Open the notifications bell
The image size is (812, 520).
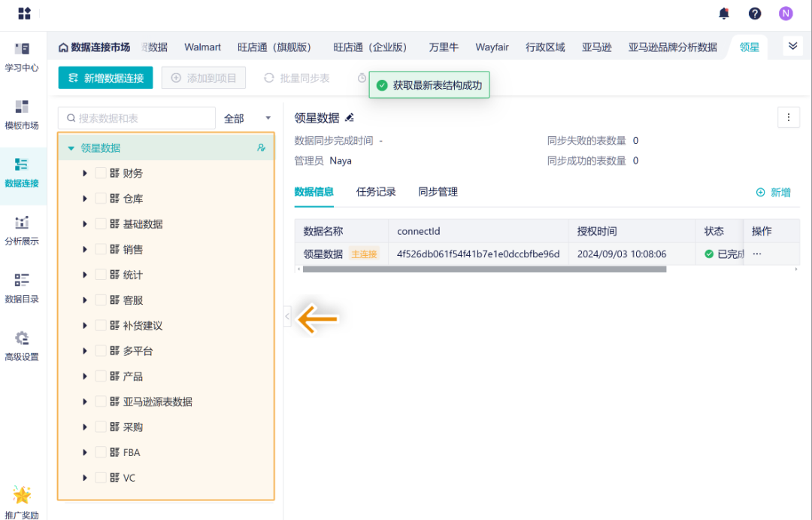tap(724, 14)
